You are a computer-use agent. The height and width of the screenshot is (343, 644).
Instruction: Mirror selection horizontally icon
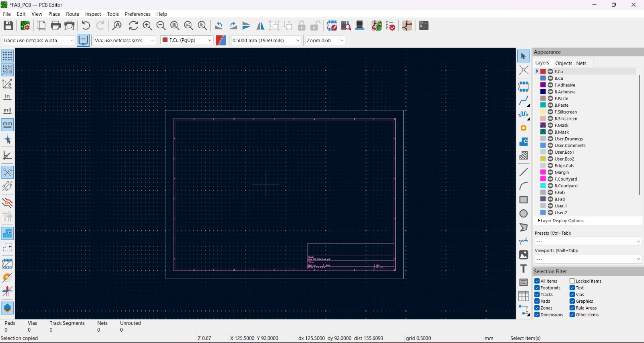260,26
